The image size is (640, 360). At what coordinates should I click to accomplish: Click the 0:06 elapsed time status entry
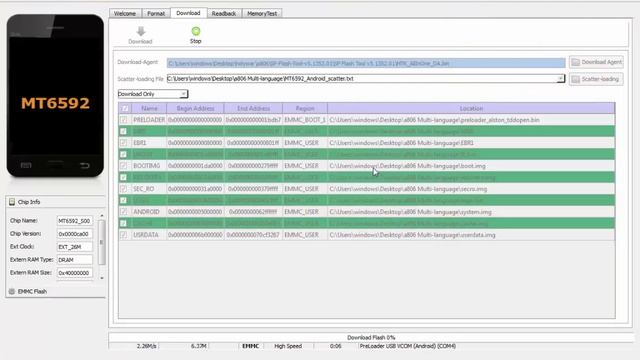pos(336,346)
